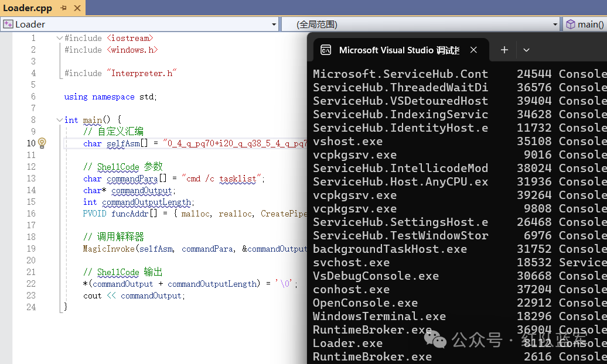Click line number 10 in the gutter
Screen dimensions: 607x364
31,143
